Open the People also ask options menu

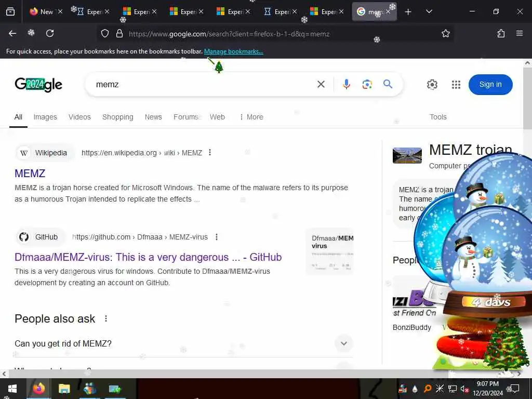[x=106, y=318]
